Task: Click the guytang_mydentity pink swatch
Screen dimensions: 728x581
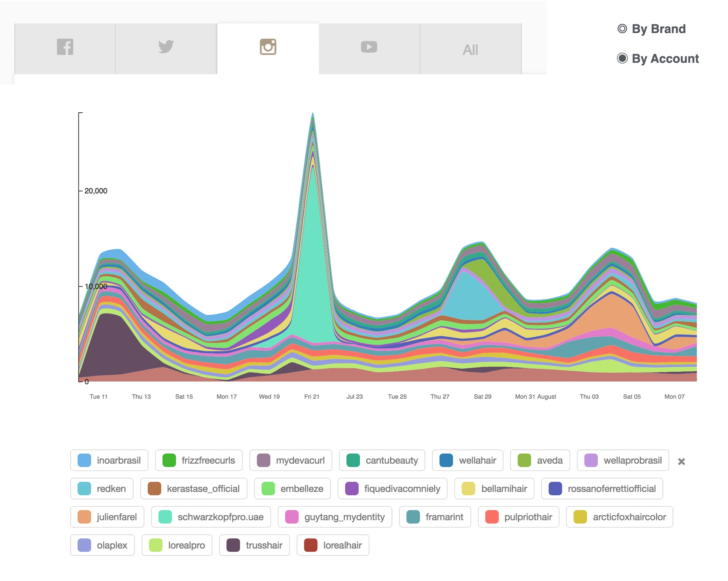Action: pyautogui.click(x=292, y=517)
